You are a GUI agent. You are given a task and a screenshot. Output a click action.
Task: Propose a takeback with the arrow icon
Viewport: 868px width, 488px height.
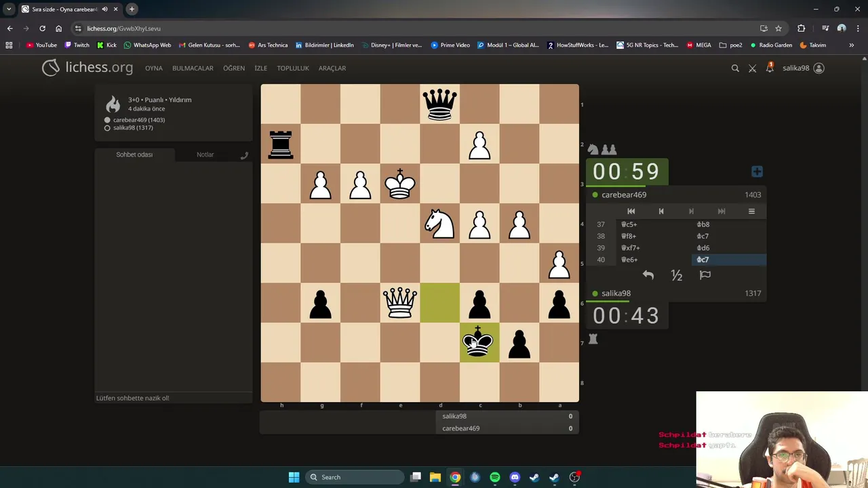648,275
